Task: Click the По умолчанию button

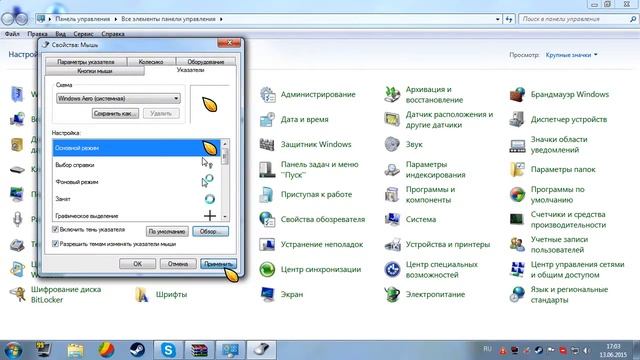Action: [x=167, y=231]
